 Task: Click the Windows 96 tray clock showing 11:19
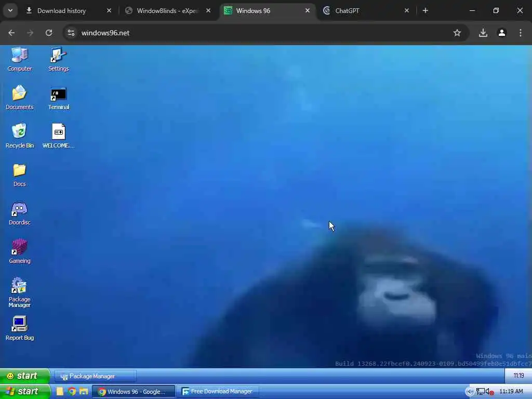tap(518, 376)
